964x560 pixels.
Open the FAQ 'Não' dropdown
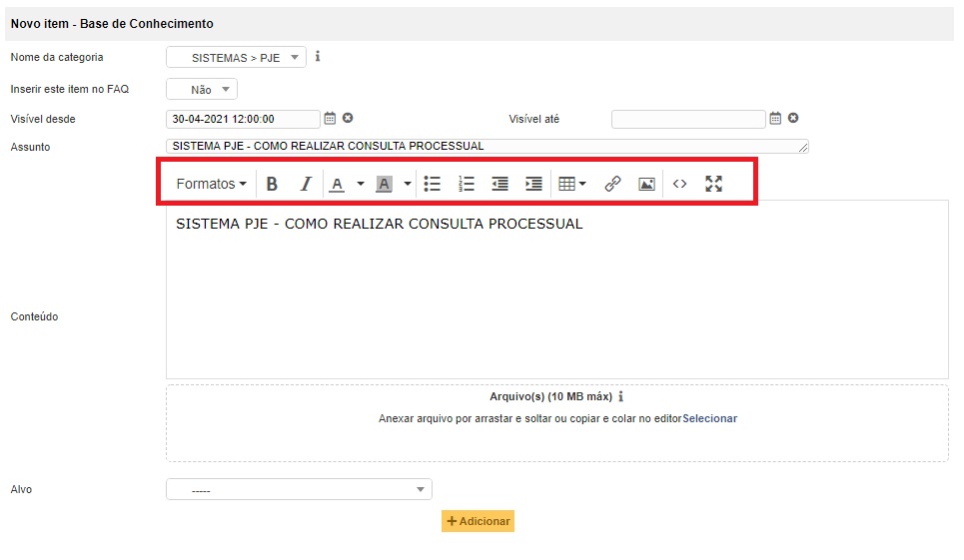[x=202, y=90]
